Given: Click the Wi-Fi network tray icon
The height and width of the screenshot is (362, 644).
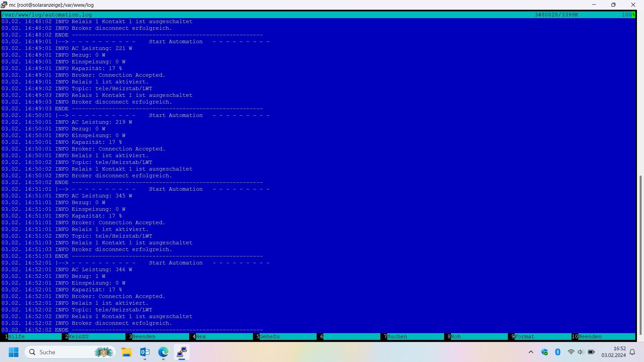Looking at the screenshot, I should 571,352.
